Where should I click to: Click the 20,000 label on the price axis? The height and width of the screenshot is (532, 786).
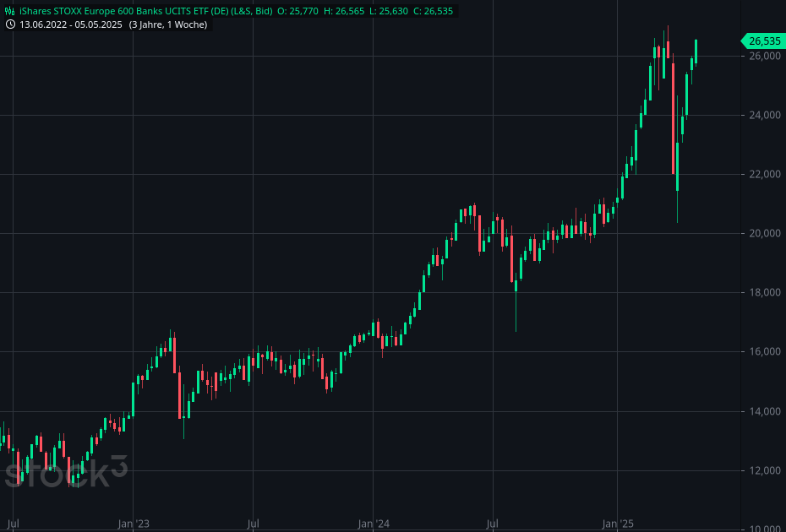coord(763,233)
